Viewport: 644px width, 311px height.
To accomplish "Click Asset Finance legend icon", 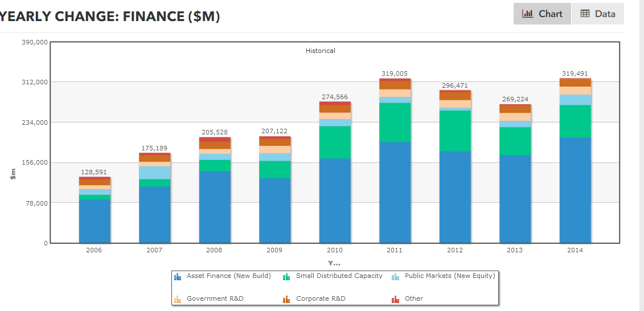I will (177, 277).
